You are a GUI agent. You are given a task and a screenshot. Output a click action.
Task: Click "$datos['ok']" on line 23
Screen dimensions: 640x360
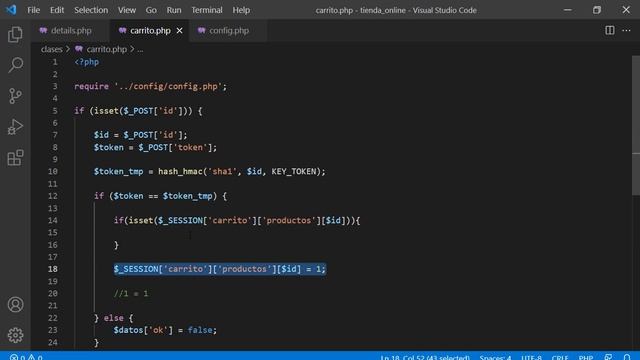(x=143, y=330)
